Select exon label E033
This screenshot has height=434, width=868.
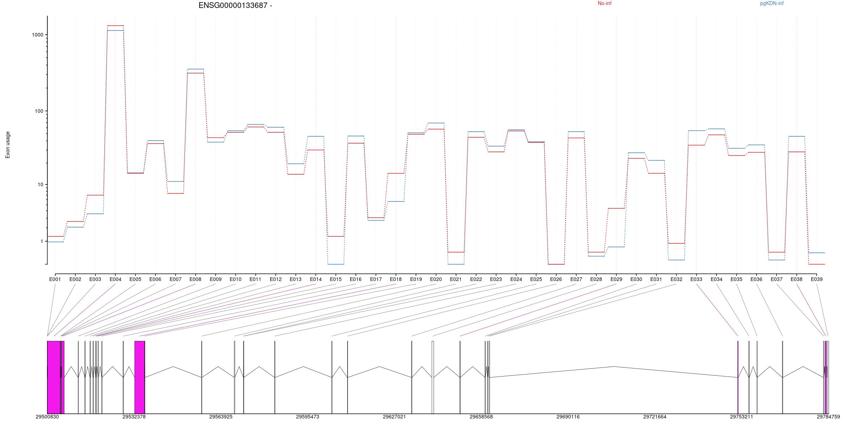[696, 279]
